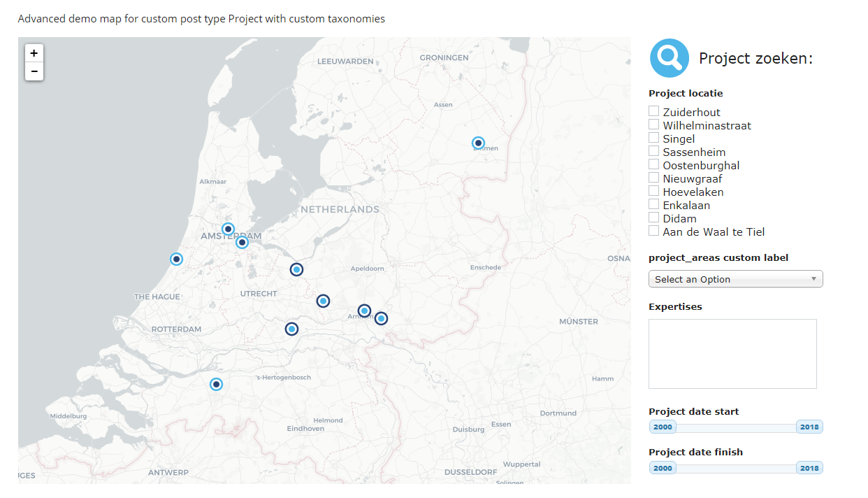
Task: Click the Expertises multi-select box
Action: pyautogui.click(x=732, y=353)
